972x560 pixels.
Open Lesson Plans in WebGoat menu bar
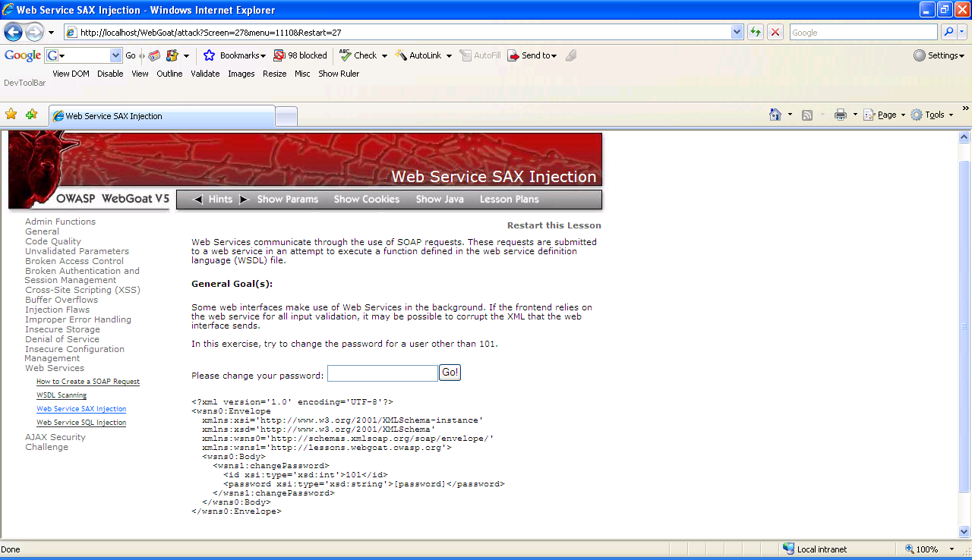[x=509, y=200]
